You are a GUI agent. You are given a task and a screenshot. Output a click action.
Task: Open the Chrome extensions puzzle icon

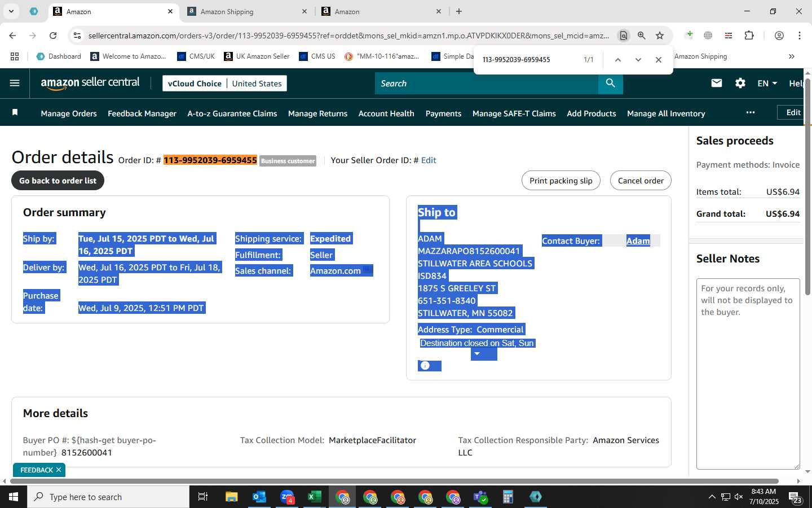click(749, 36)
